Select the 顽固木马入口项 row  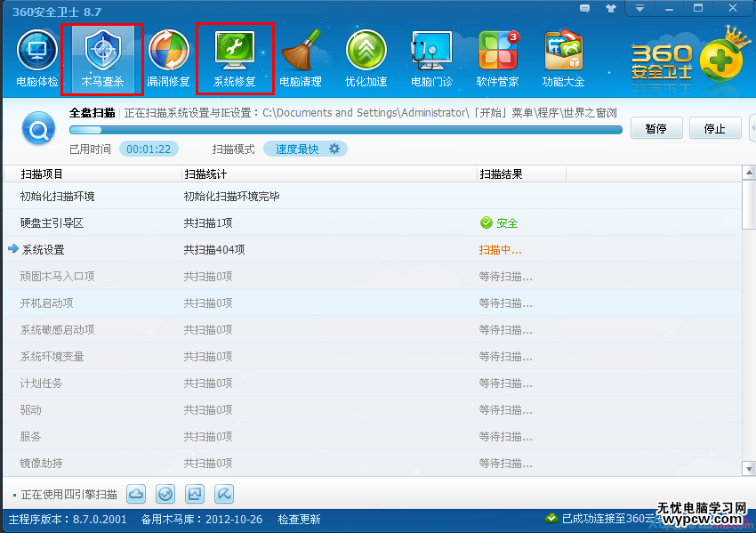point(372,277)
